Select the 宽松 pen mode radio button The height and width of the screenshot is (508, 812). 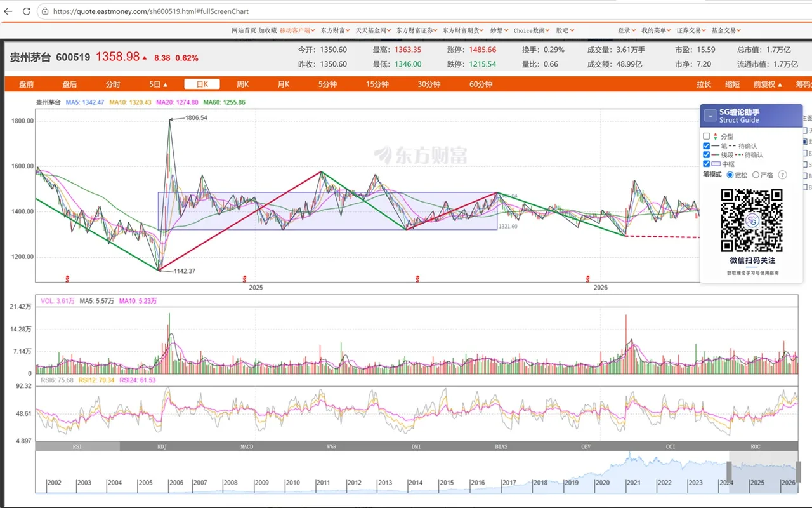pos(730,175)
